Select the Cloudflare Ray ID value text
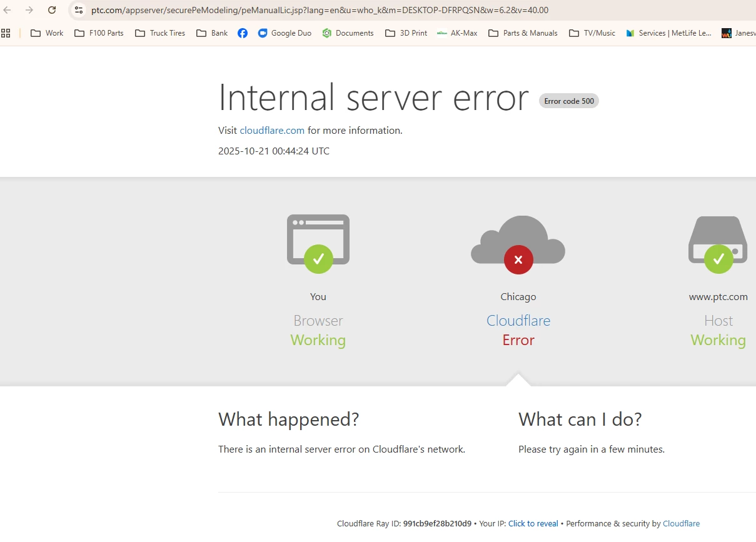The width and height of the screenshot is (756, 542). (x=437, y=524)
